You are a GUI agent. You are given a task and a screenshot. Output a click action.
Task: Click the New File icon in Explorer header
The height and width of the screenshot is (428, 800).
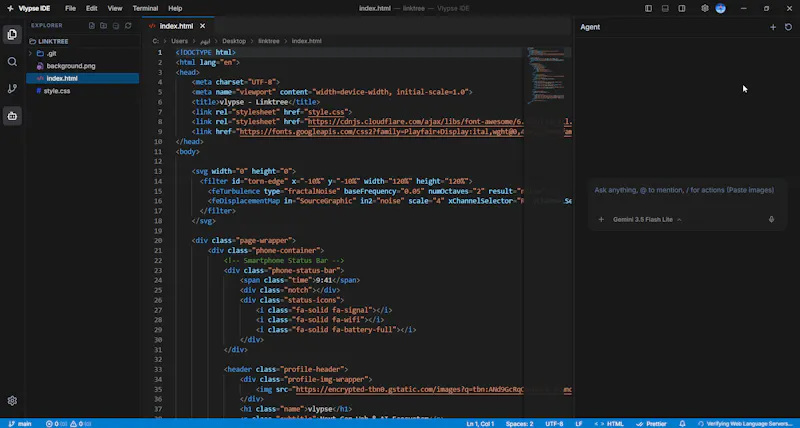pyautogui.click(x=92, y=26)
